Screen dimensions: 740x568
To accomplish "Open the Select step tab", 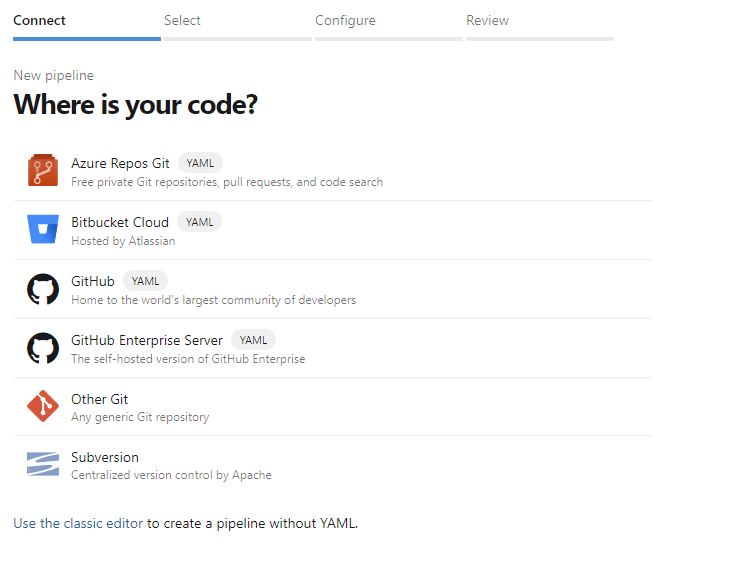I will click(238, 26).
